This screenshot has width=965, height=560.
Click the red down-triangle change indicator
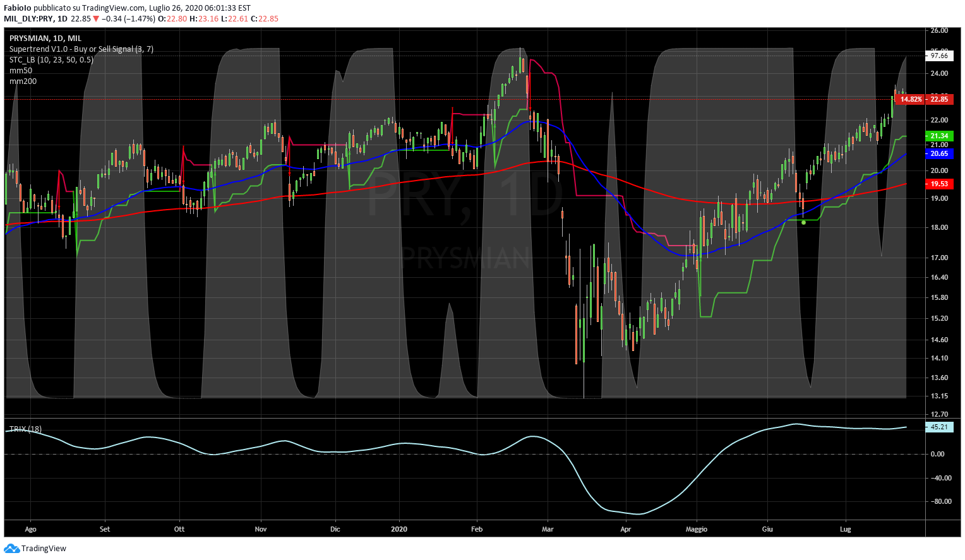95,19
